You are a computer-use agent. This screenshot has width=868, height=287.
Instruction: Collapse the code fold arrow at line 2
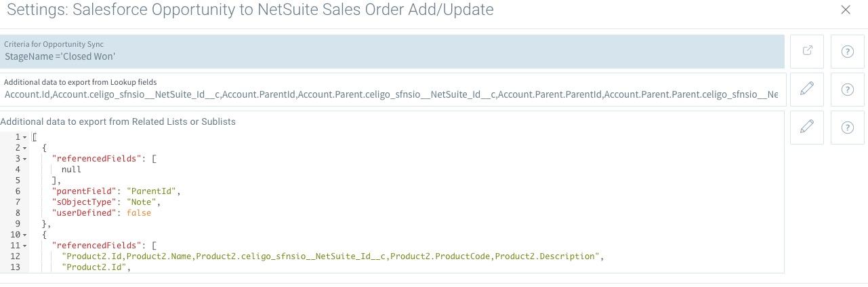click(25, 148)
